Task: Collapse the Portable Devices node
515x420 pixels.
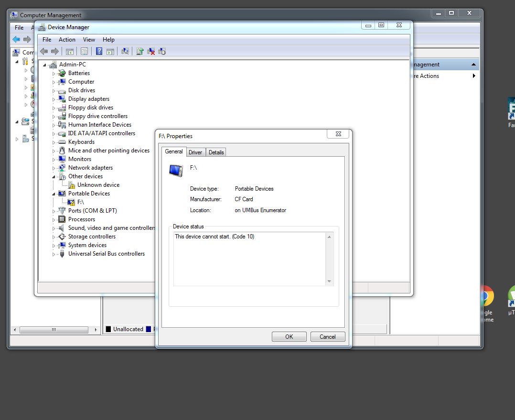Action: tap(54, 194)
